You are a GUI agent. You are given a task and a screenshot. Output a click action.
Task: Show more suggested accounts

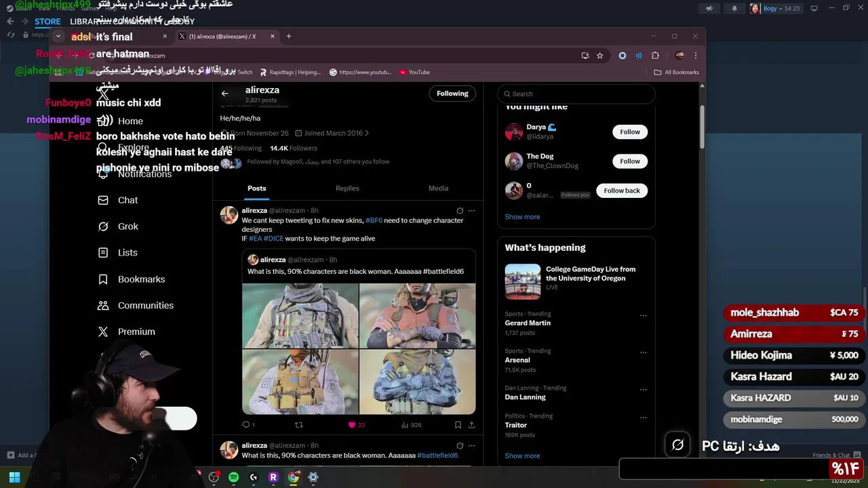click(x=522, y=217)
